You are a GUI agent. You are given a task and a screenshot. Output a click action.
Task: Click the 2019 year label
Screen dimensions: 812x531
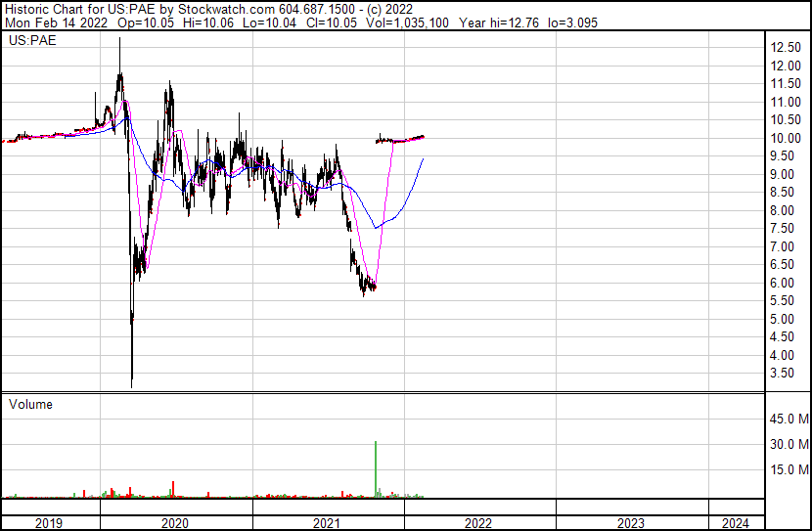[x=49, y=523]
